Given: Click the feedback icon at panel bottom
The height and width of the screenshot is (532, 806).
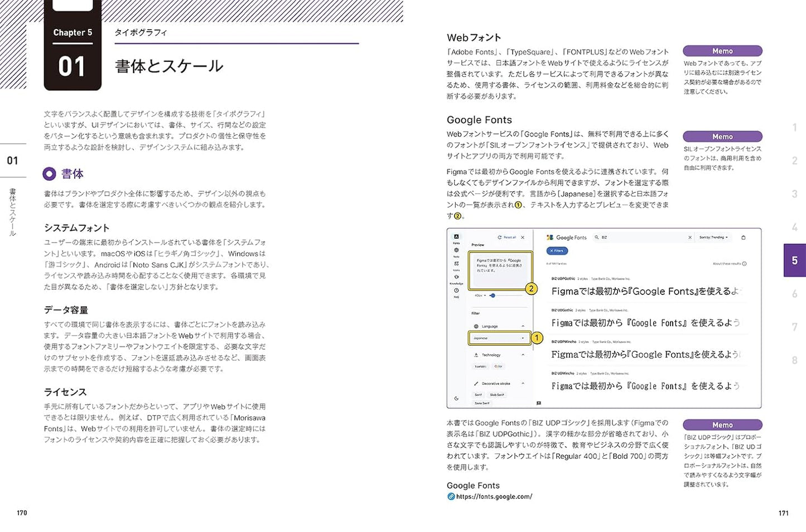Looking at the screenshot, I should (x=538, y=403).
